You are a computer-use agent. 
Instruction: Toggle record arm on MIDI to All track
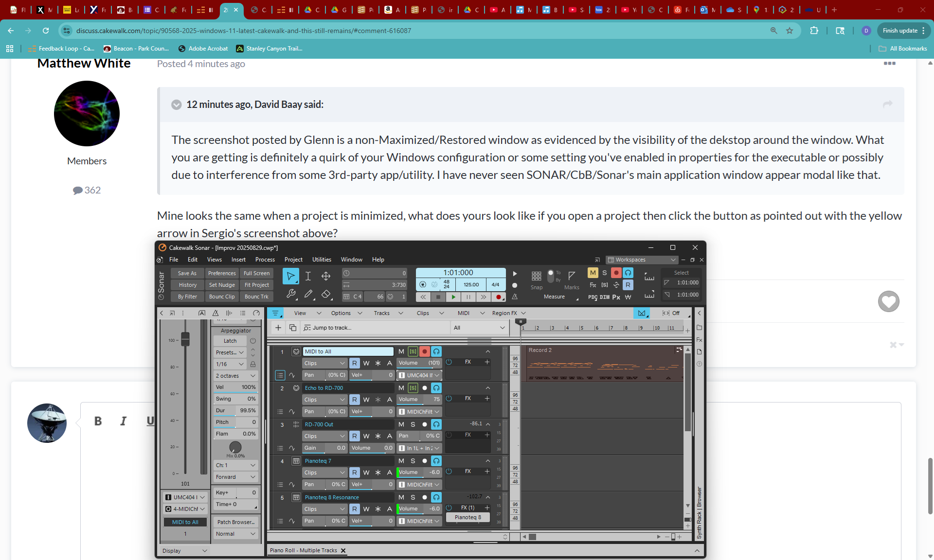click(x=425, y=351)
